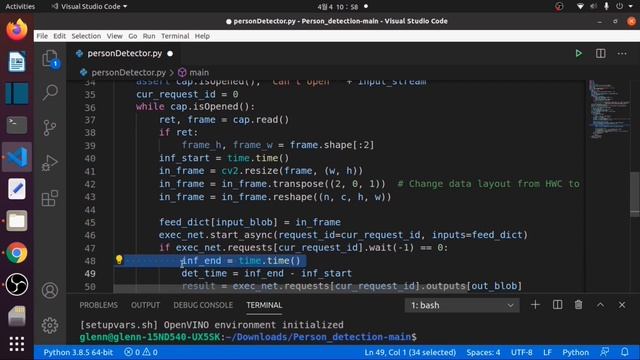Click the main symbol in the breadcrumb

[x=199, y=72]
